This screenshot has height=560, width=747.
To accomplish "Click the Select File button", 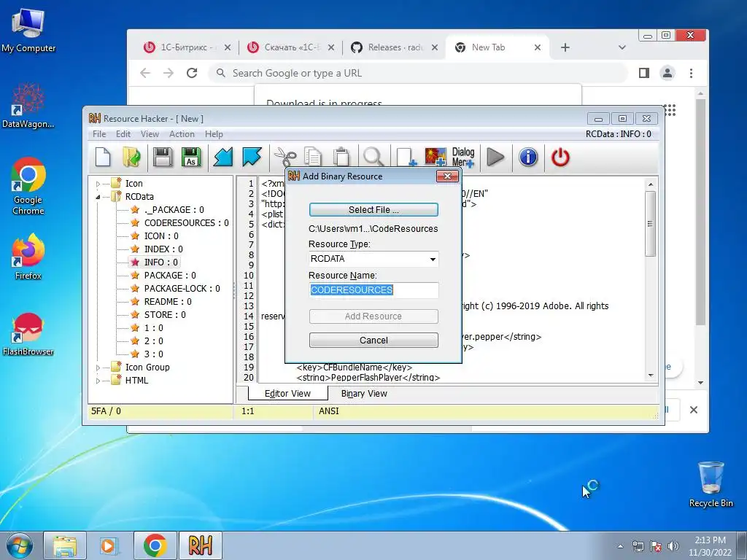I will (x=373, y=209).
